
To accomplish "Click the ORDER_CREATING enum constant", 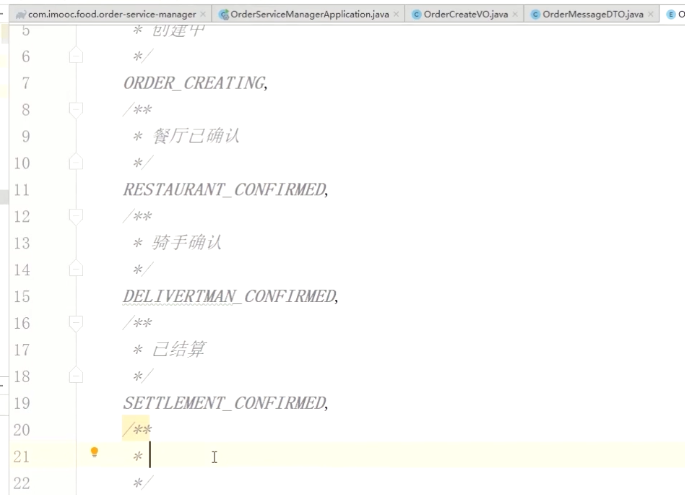I will [194, 83].
